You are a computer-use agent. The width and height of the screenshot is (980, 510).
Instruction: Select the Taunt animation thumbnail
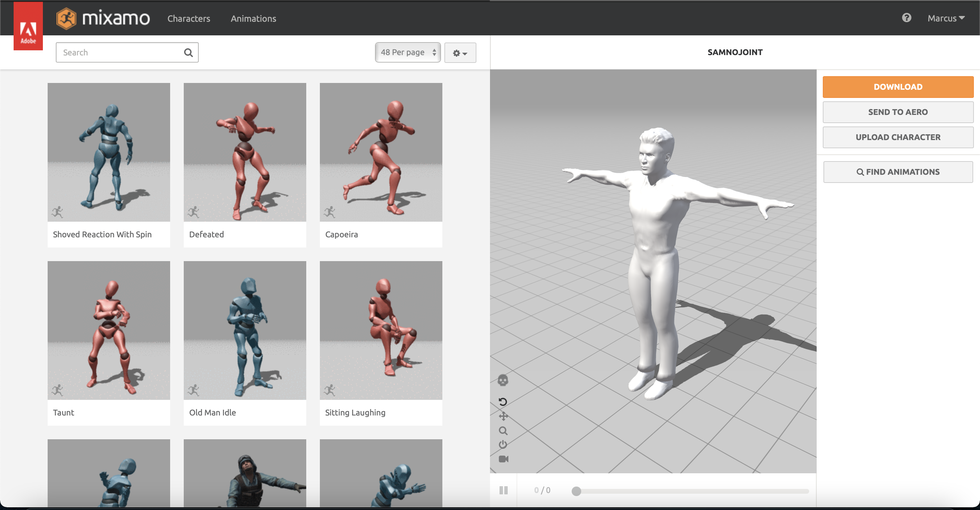tap(109, 330)
